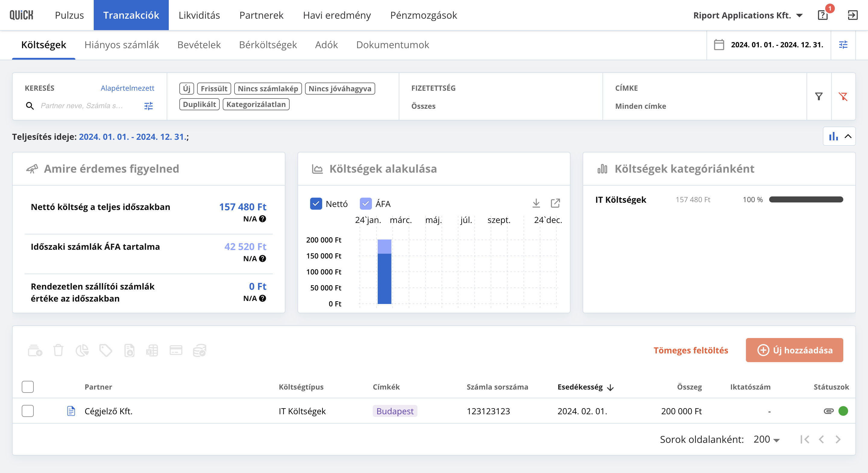The height and width of the screenshot is (473, 868).
Task: Click the trash delete toolbar icon
Action: coord(58,350)
